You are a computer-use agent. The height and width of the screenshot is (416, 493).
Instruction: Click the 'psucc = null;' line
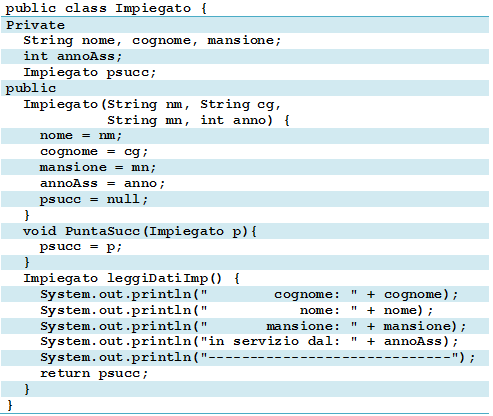point(94,199)
